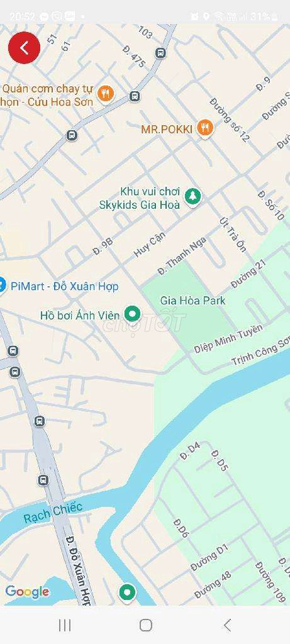290x644 pixels.
Task: Open MR.POKKI restaurant marker icon
Action: point(204,128)
